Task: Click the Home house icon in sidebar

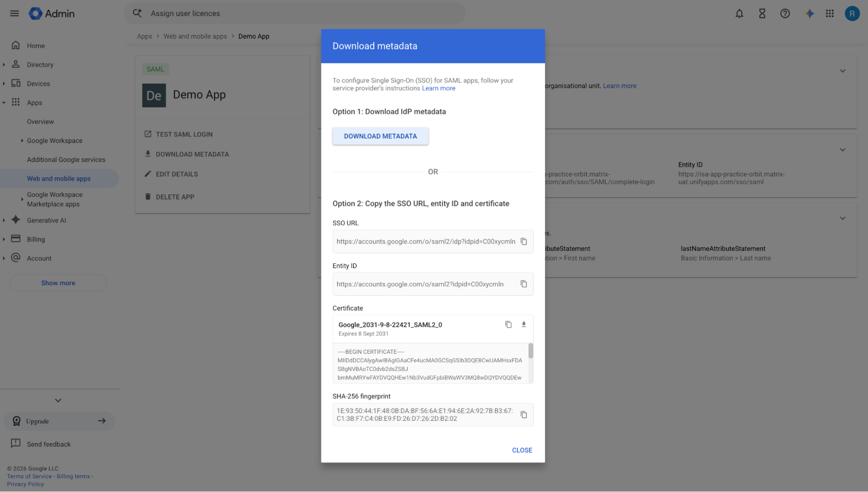Action: [16, 45]
